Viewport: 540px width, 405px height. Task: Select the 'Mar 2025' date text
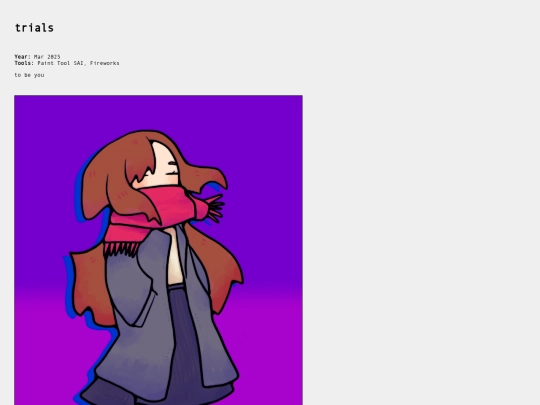click(x=47, y=56)
